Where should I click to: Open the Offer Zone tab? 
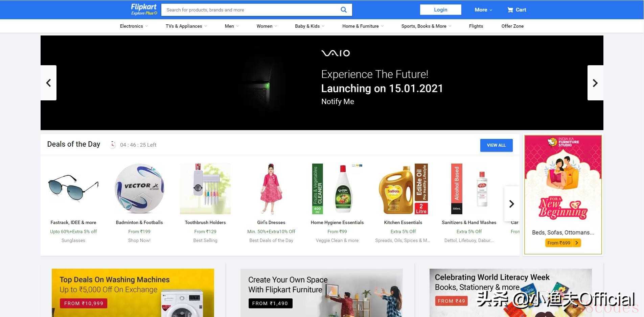click(x=512, y=26)
